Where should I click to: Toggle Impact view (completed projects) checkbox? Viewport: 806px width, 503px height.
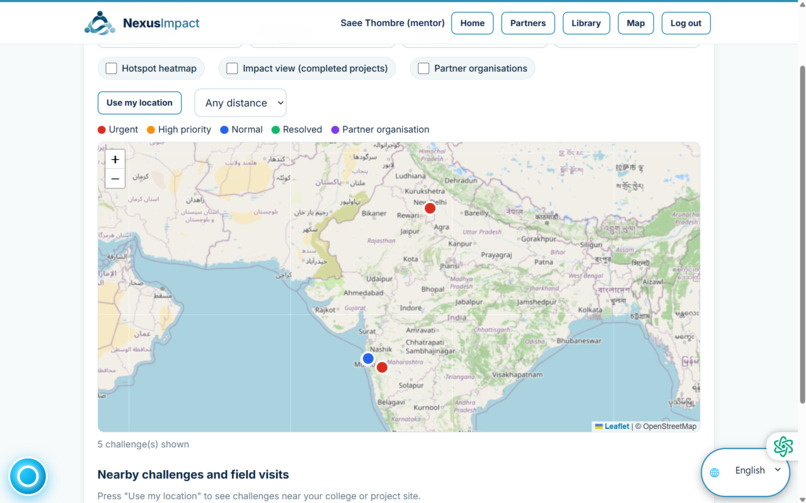tap(232, 68)
